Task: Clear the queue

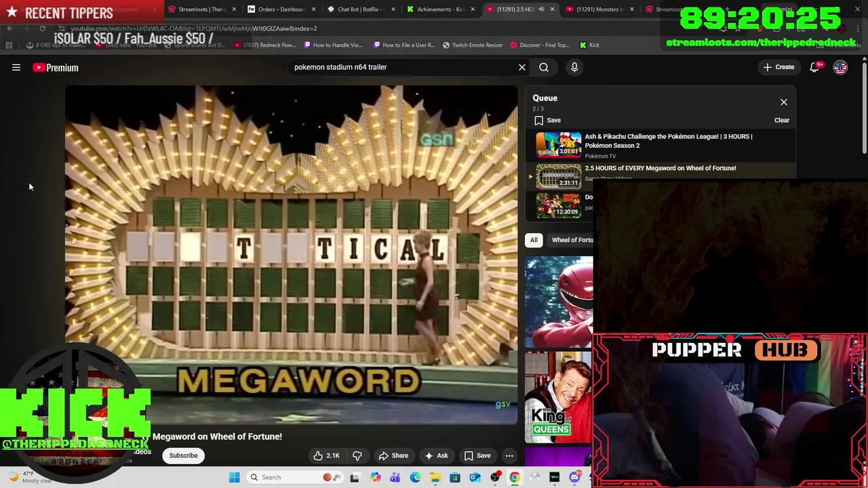Action: [x=782, y=120]
